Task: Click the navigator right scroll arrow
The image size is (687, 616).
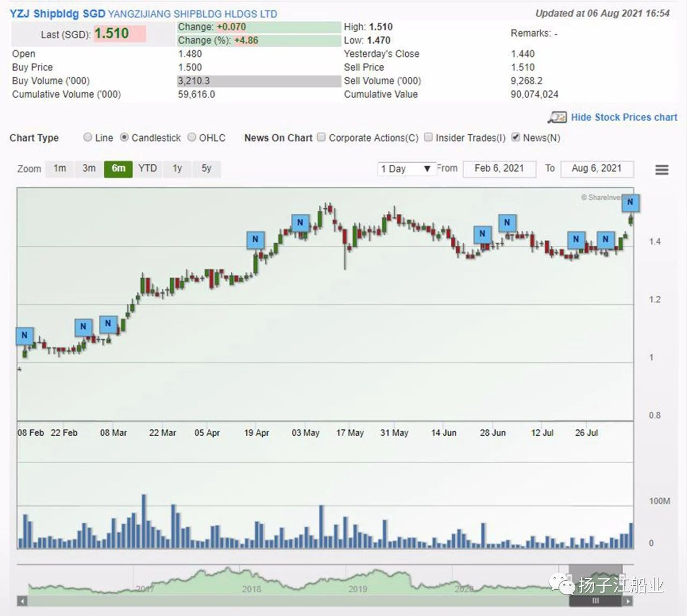Action: click(628, 601)
